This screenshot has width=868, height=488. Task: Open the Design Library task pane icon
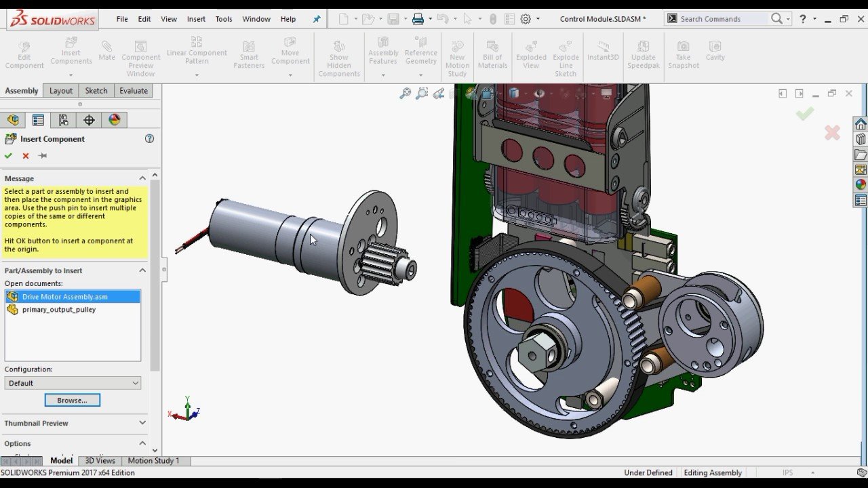[x=861, y=139]
